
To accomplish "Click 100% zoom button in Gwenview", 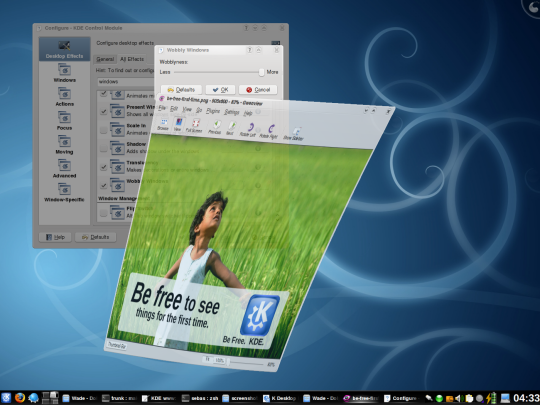I will pyautogui.click(x=219, y=361).
